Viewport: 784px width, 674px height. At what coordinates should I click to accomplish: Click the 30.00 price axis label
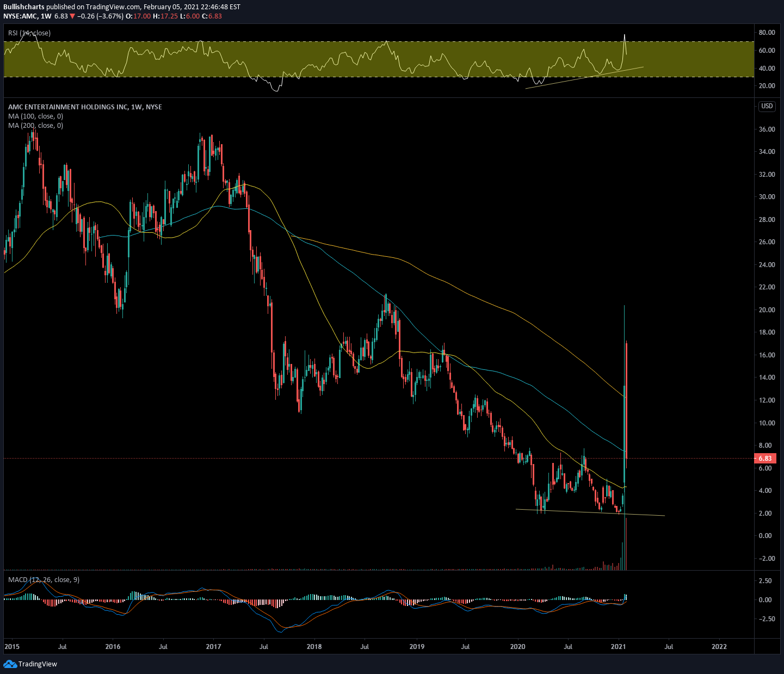pyautogui.click(x=767, y=197)
